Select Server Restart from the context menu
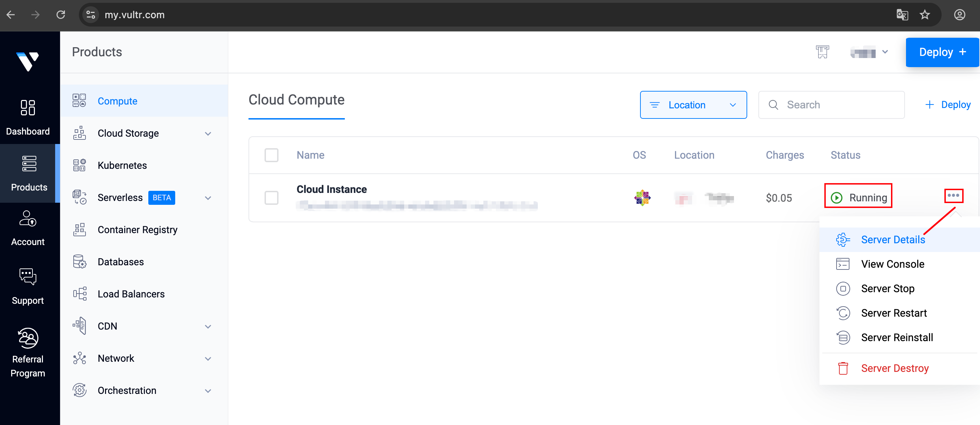980x425 pixels. [x=894, y=313]
